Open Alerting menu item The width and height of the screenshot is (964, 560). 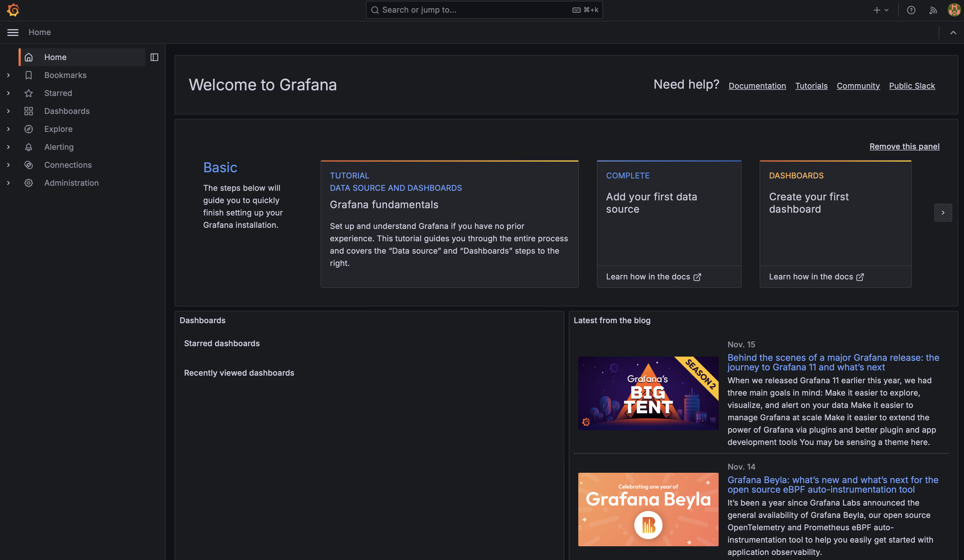click(59, 147)
